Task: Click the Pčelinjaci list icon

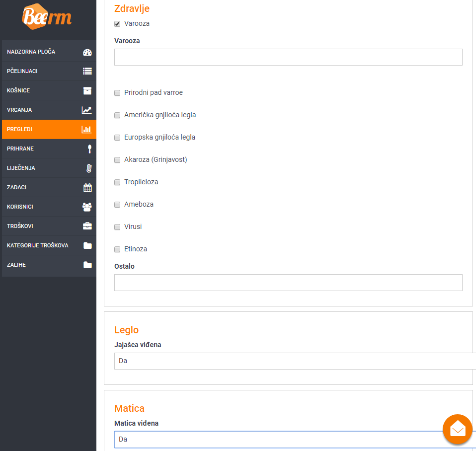Action: [x=87, y=71]
